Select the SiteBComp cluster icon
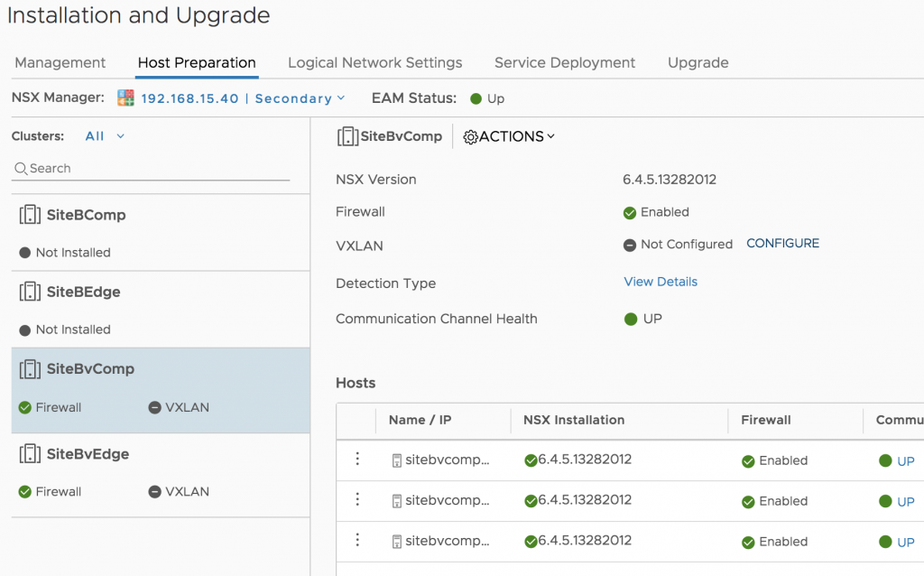The image size is (924, 576). pyautogui.click(x=30, y=215)
